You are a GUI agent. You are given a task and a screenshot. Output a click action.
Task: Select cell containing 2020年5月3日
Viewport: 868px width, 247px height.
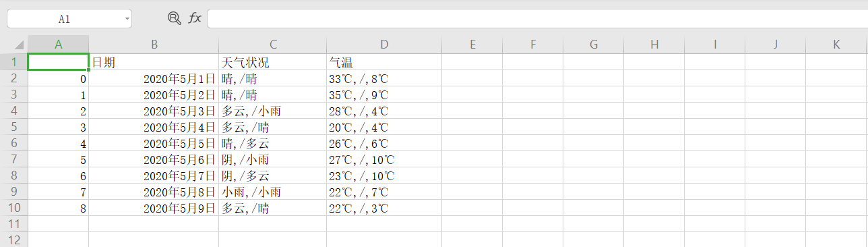pos(154,111)
